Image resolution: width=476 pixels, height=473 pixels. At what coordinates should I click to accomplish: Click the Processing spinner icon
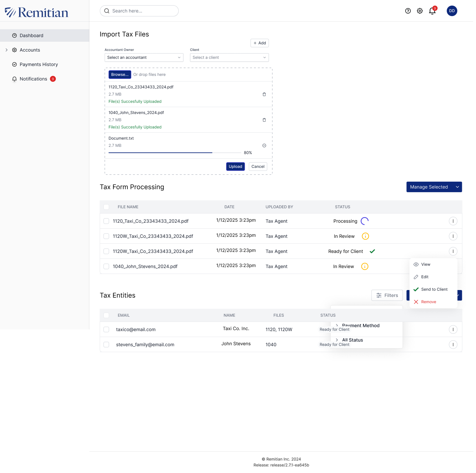pyautogui.click(x=365, y=221)
